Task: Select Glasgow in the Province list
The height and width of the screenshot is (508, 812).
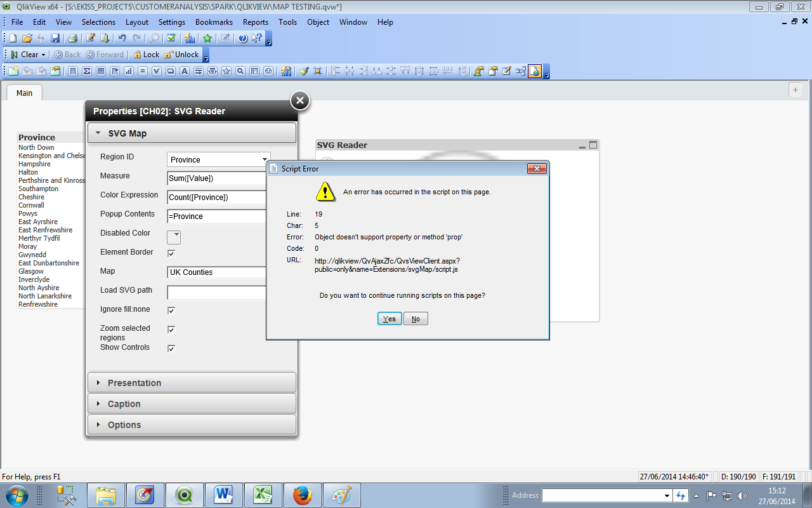Action: point(31,271)
